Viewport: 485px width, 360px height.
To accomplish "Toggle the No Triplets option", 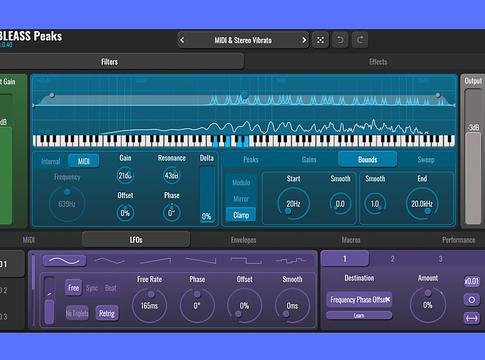I will coord(77,313).
